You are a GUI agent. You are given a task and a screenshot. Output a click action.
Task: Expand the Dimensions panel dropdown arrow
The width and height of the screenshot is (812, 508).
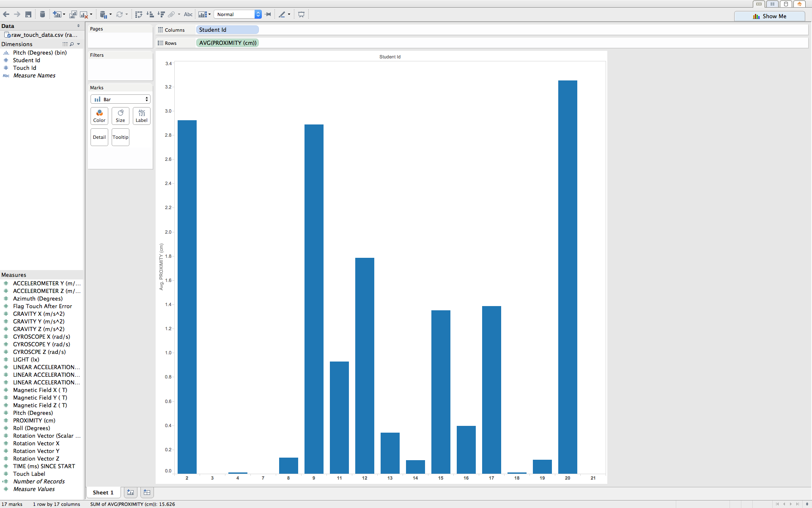pos(79,44)
